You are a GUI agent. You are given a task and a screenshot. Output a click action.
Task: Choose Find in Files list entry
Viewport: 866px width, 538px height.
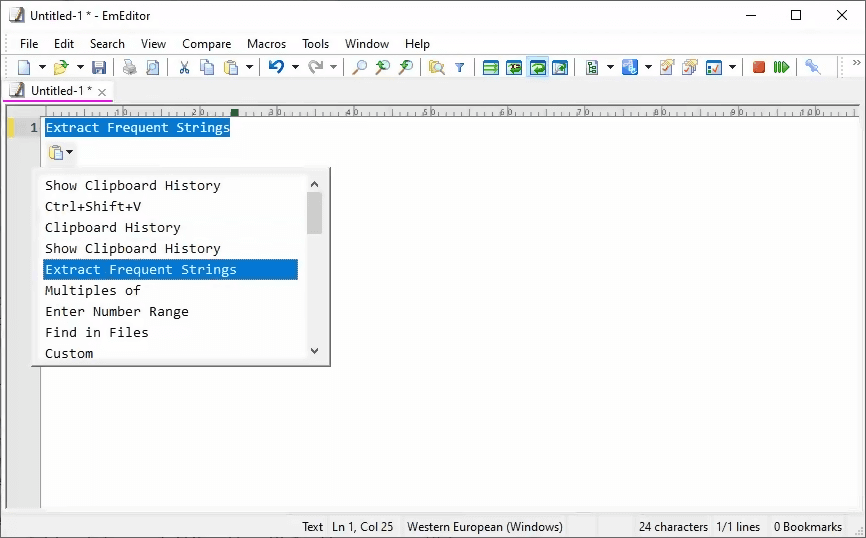pos(170,333)
